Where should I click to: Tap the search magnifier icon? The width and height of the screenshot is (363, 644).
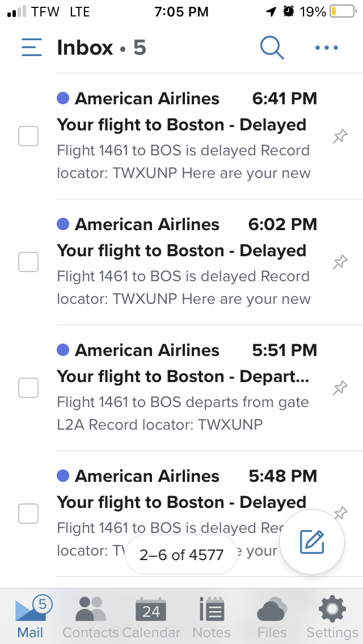272,47
